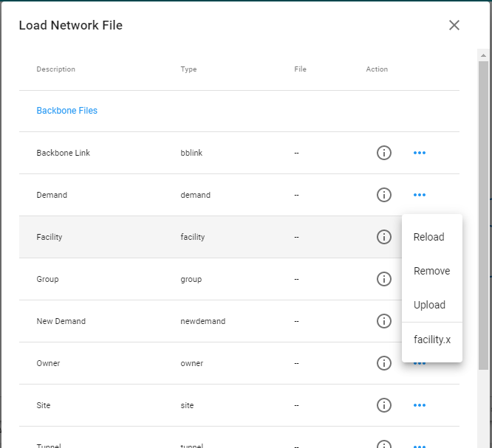Image resolution: width=492 pixels, height=448 pixels.
Task: Click the Description column header
Action: 55,69
